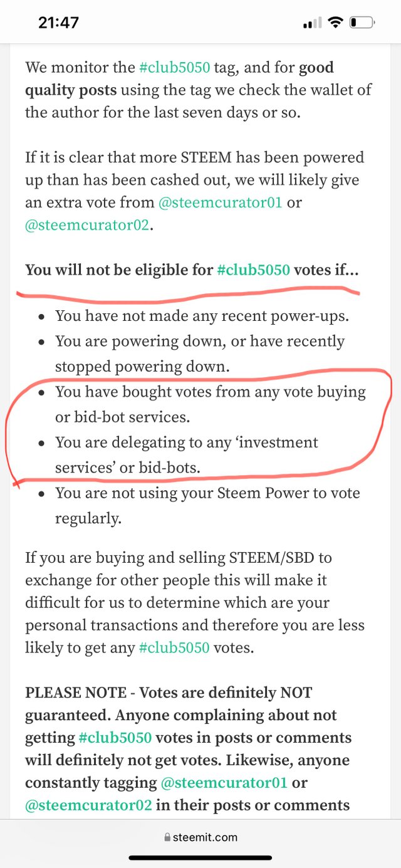
Task: Tap the cellular signal bars icon
Action: pyautogui.click(x=312, y=24)
